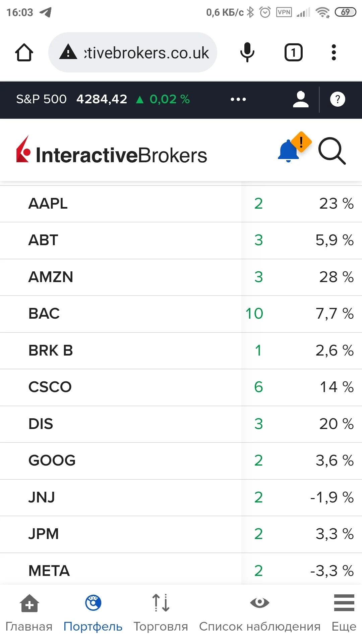The image size is (362, 644).
Task: Switch to the Главная tab
Action: 29,613
